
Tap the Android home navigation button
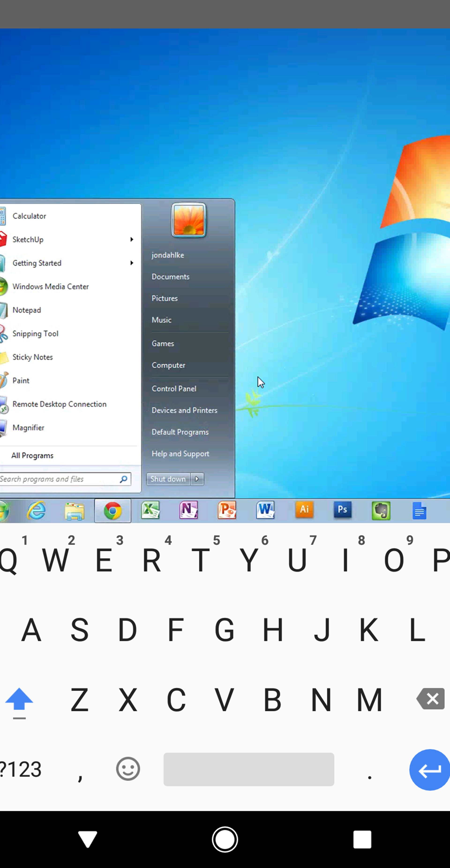pyautogui.click(x=225, y=839)
